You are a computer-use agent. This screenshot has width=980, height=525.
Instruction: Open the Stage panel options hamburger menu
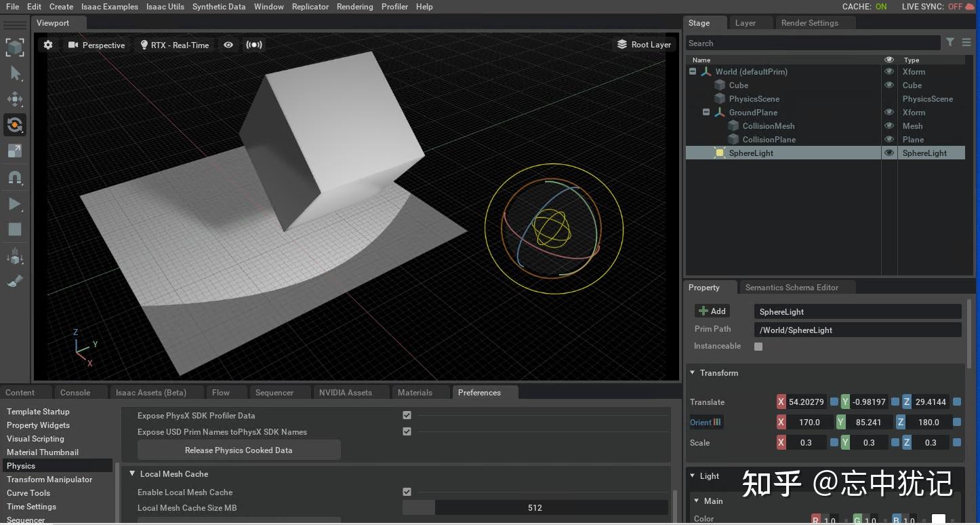click(966, 43)
